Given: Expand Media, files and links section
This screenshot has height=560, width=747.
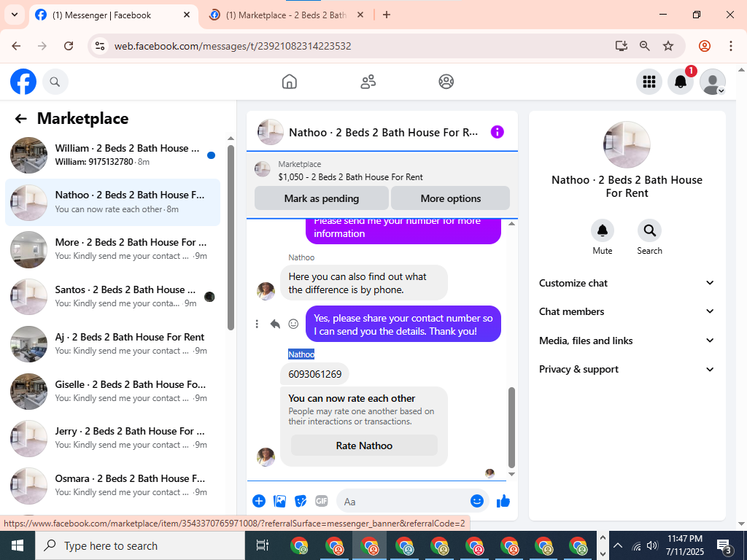Looking at the screenshot, I should click(627, 341).
